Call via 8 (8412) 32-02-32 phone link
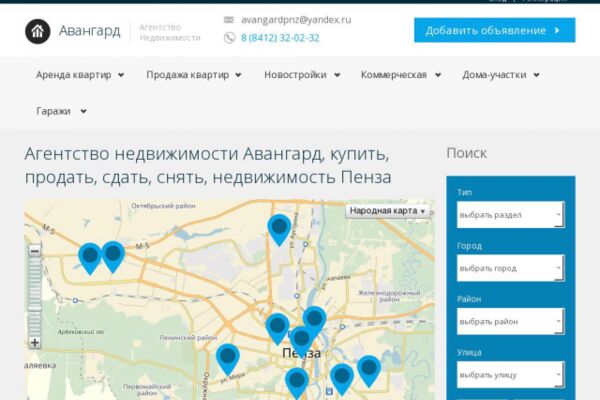This screenshot has height=400, width=600. [x=280, y=38]
